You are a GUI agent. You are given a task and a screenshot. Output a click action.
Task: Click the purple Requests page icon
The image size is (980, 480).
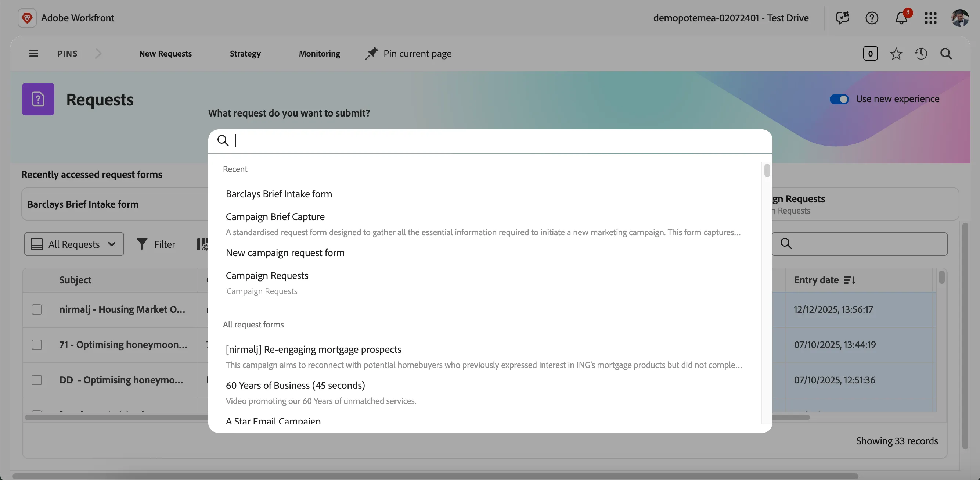[x=38, y=99]
